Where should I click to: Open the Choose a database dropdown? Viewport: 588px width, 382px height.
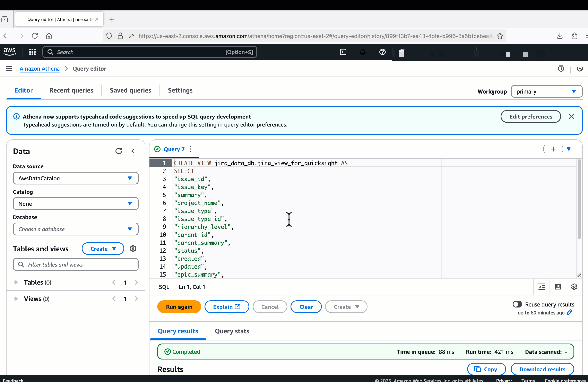click(x=76, y=229)
